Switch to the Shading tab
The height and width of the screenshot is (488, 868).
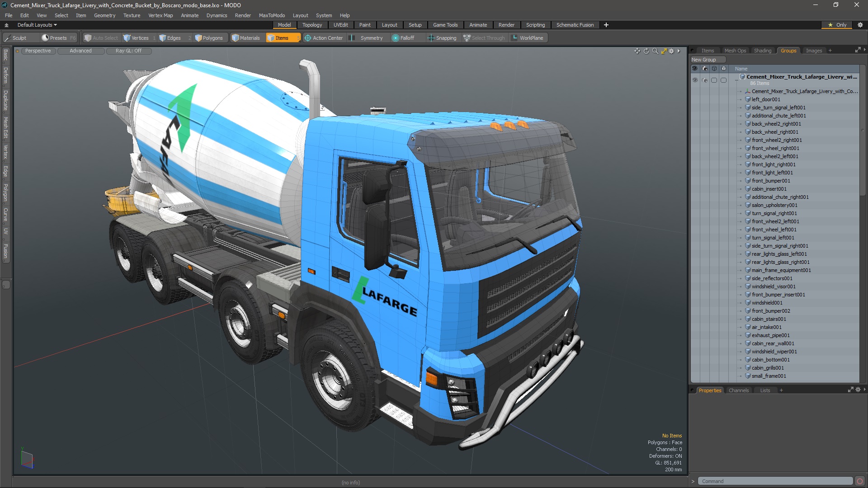point(763,51)
